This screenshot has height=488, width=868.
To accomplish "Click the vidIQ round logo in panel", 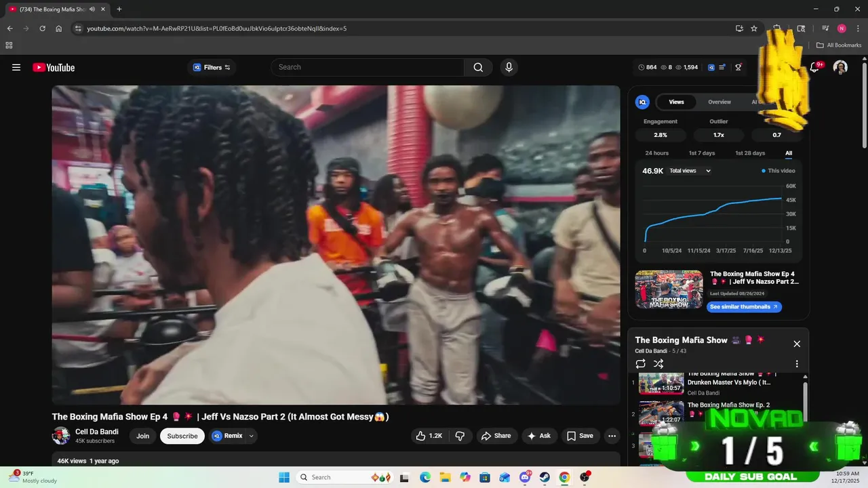I will click(642, 102).
